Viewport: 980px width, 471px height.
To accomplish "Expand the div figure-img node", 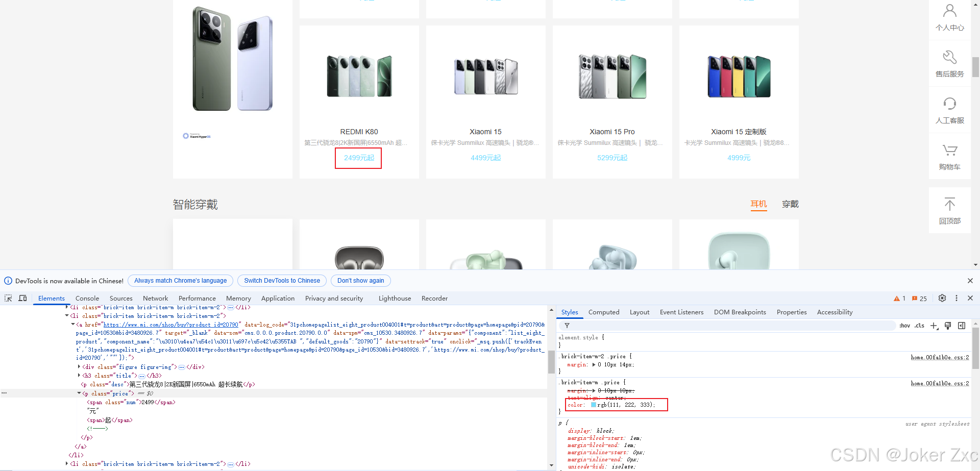I will (79, 367).
